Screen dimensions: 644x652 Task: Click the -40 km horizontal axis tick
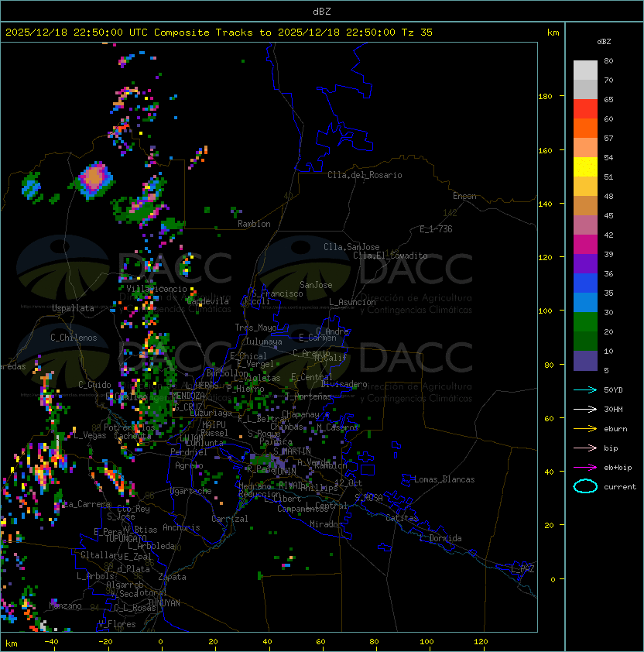51,642
